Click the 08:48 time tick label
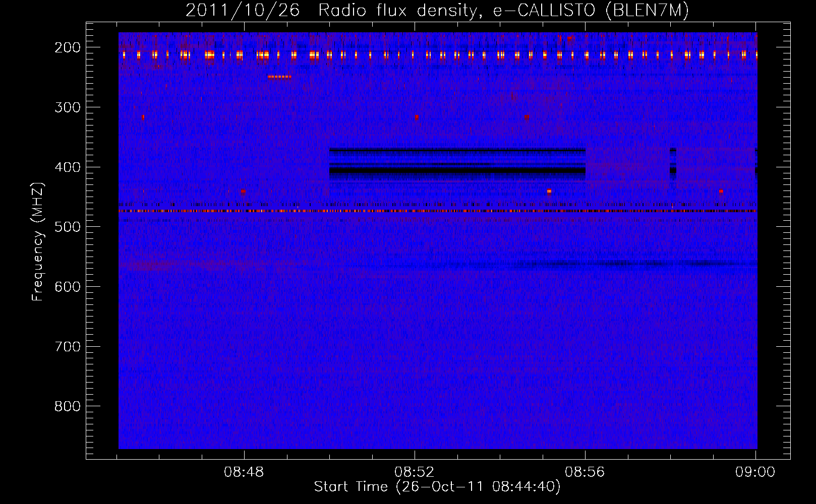The height and width of the screenshot is (504, 816). (244, 472)
